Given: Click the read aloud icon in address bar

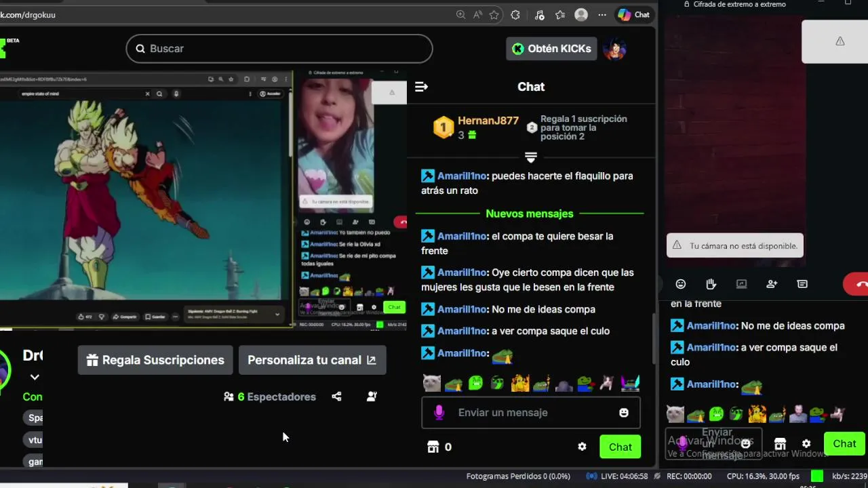Looking at the screenshot, I should pyautogui.click(x=477, y=14).
